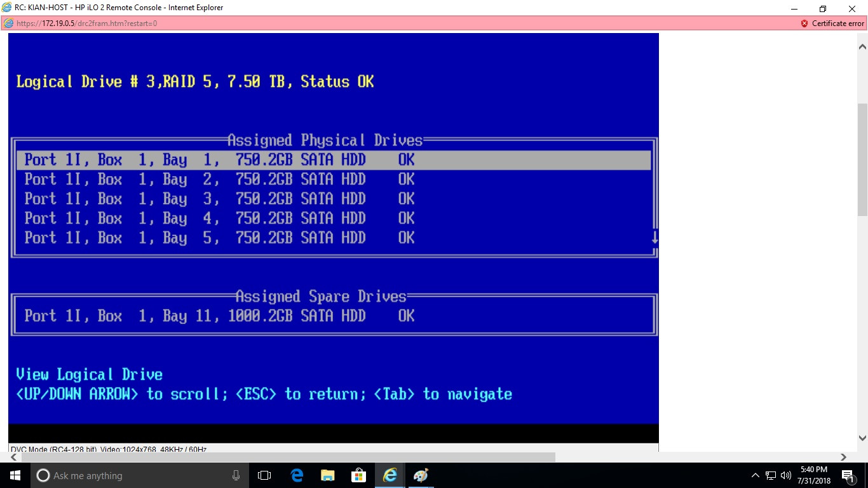
Task: Click the horizontal scrollbar right arrow
Action: pyautogui.click(x=843, y=457)
